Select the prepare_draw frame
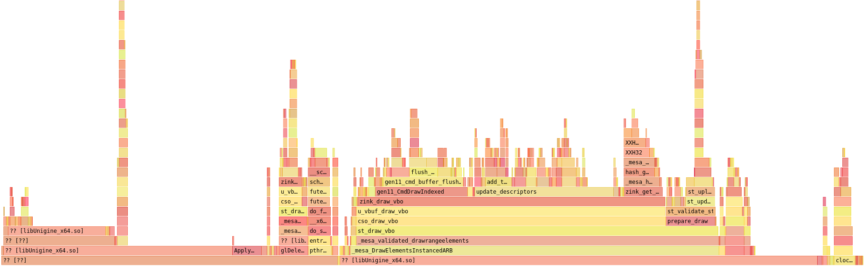The image size is (868, 266). (x=690, y=221)
